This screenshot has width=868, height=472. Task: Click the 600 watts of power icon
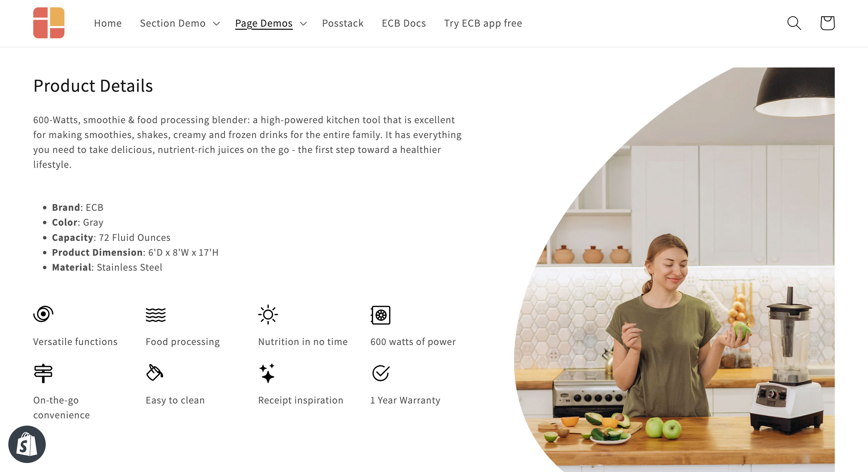click(380, 314)
